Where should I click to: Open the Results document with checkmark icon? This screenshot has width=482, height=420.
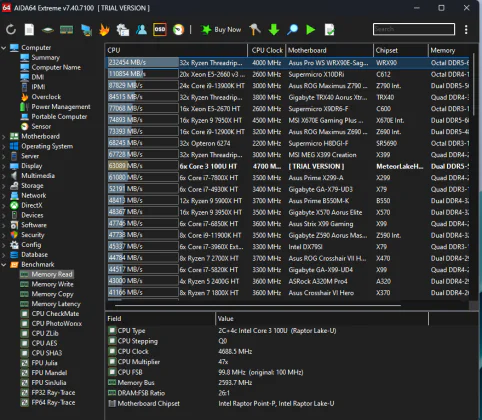(x=330, y=30)
